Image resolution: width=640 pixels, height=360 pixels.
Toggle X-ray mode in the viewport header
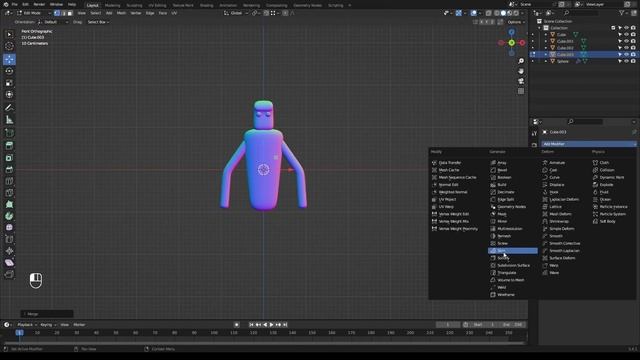(489, 13)
